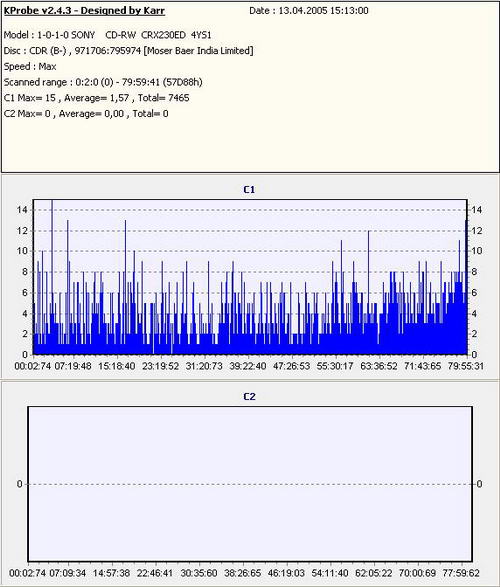The width and height of the screenshot is (500, 587).
Task: Click the 79:55:31 label on C1 axis
Action: pyautogui.click(x=466, y=366)
